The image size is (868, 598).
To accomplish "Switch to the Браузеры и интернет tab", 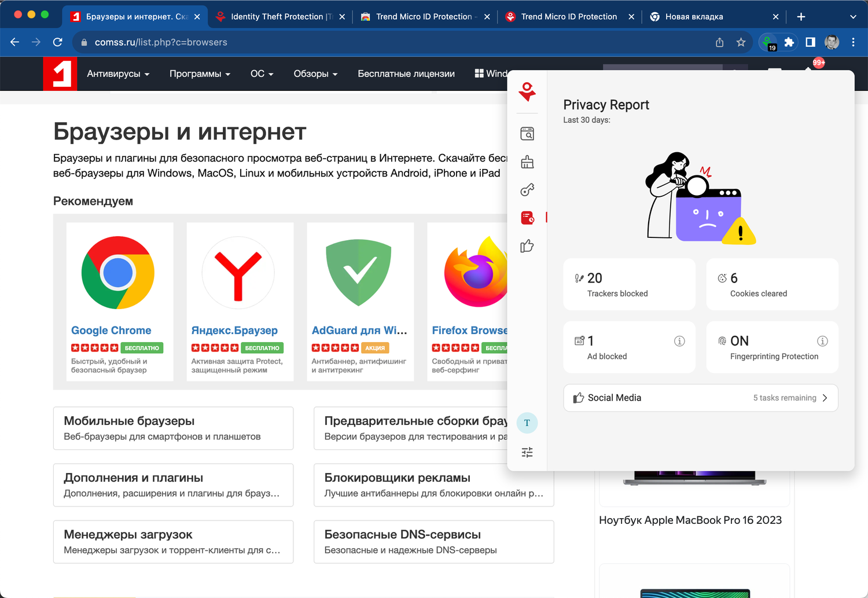I will pos(135,17).
